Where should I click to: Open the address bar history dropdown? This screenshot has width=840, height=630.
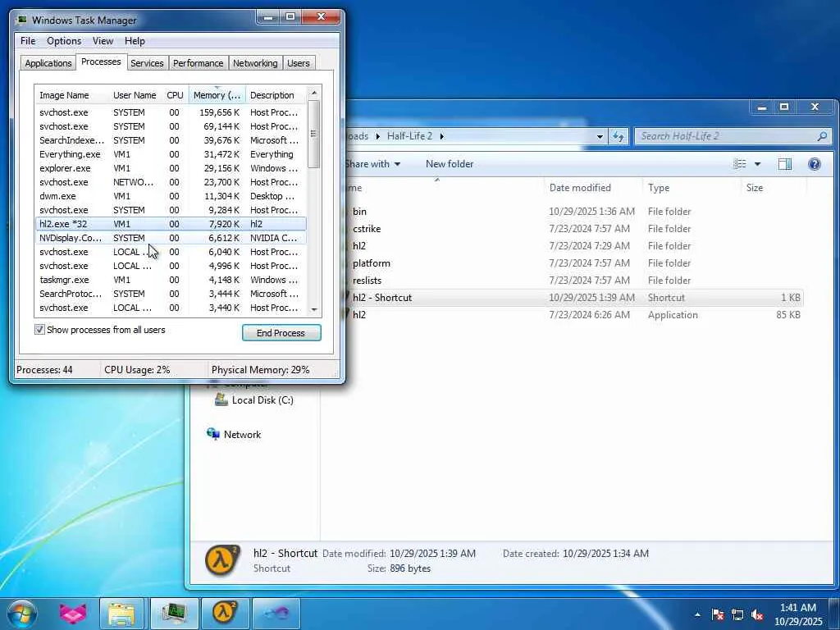coord(600,136)
